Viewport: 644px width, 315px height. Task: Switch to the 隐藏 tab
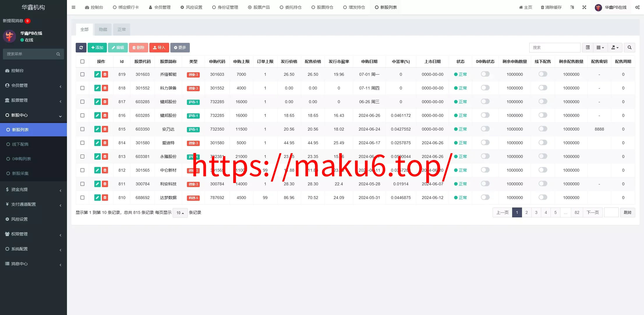pyautogui.click(x=103, y=29)
